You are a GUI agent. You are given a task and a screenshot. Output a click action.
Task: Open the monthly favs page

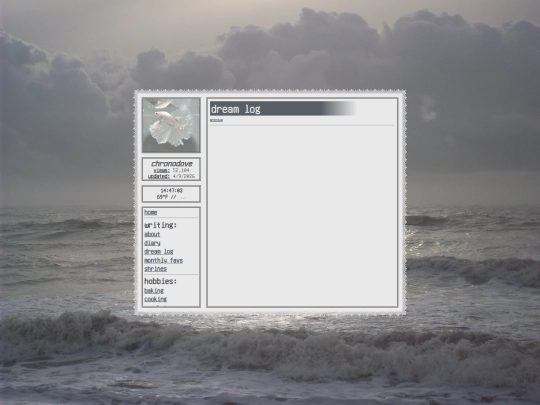pos(163,260)
